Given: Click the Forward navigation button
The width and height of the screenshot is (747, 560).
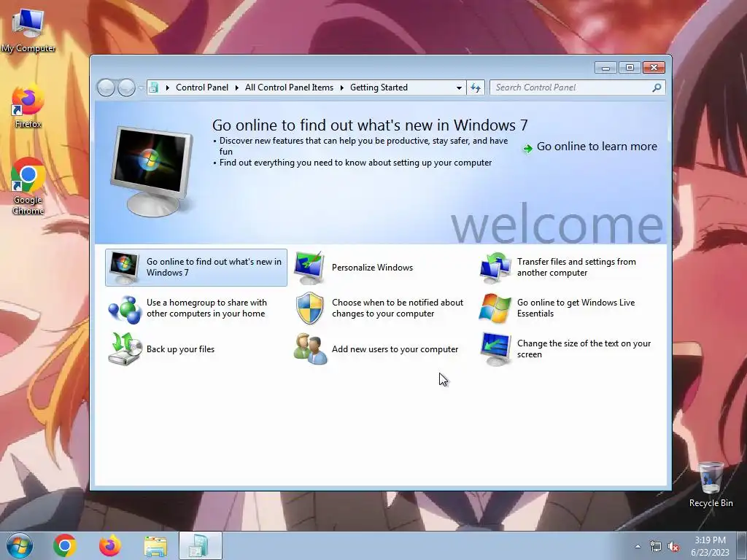Looking at the screenshot, I should 126,87.
